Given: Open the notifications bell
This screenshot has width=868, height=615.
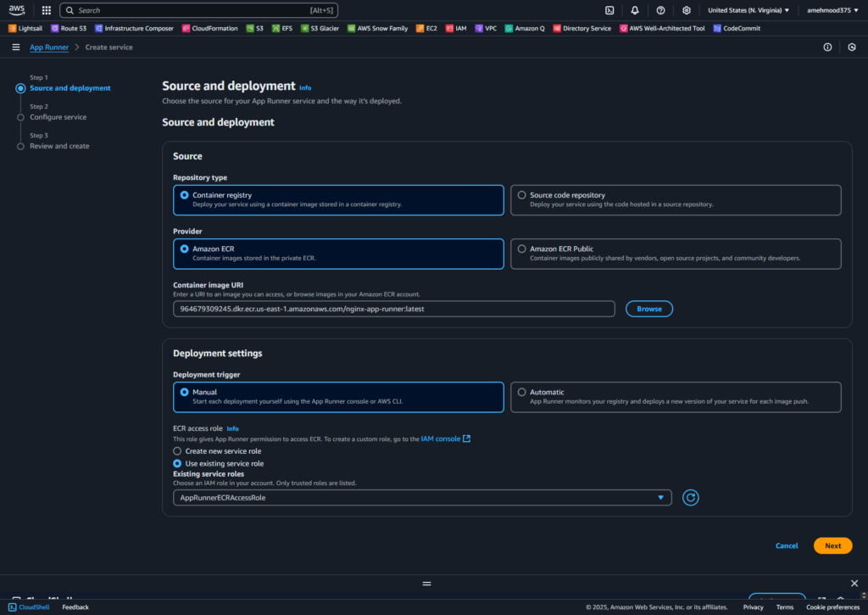Looking at the screenshot, I should (x=635, y=10).
